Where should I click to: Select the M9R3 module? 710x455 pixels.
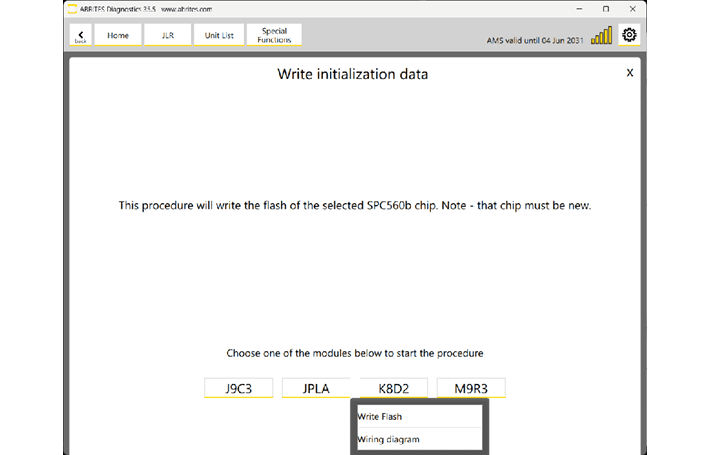click(471, 388)
